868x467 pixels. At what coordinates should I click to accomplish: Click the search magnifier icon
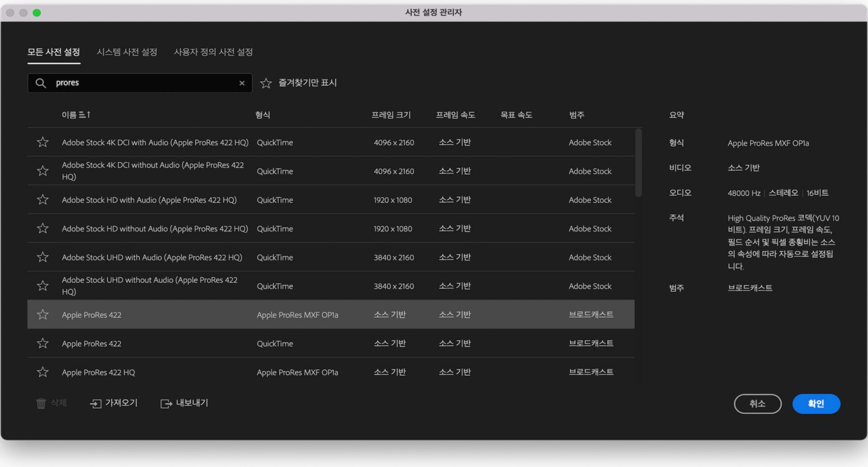40,83
